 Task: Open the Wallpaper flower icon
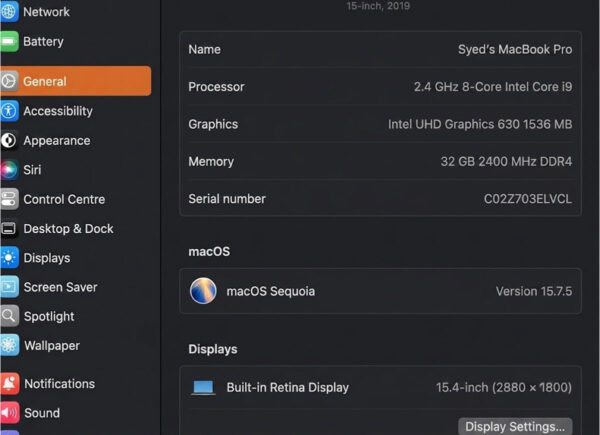(8, 345)
